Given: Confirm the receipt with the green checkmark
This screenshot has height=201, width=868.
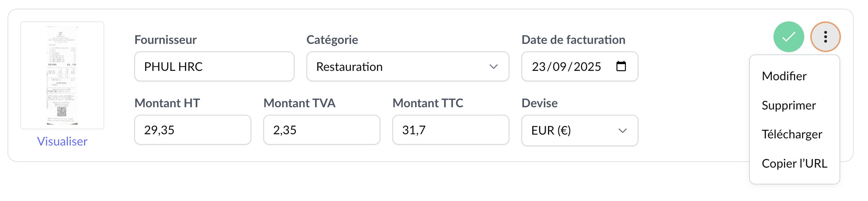Looking at the screenshot, I should 788,37.
